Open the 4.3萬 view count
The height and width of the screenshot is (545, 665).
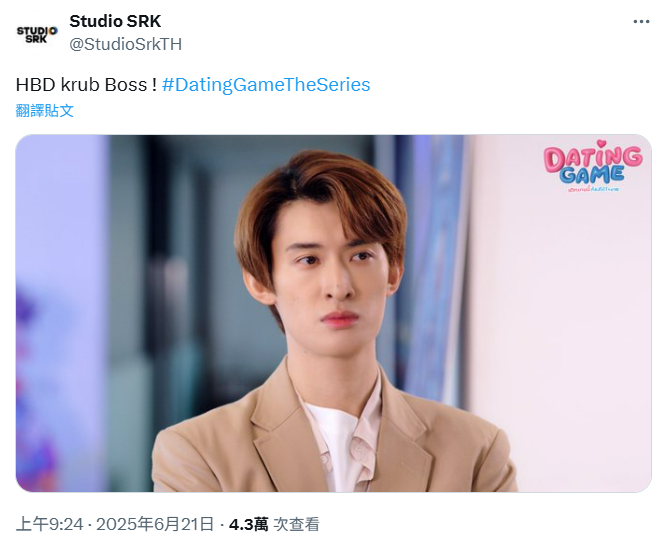(249, 524)
